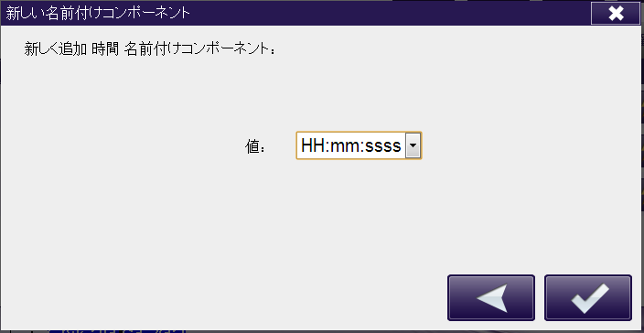Click the white left-pointing arrow icon
This screenshot has height=333, width=644.
(491, 298)
